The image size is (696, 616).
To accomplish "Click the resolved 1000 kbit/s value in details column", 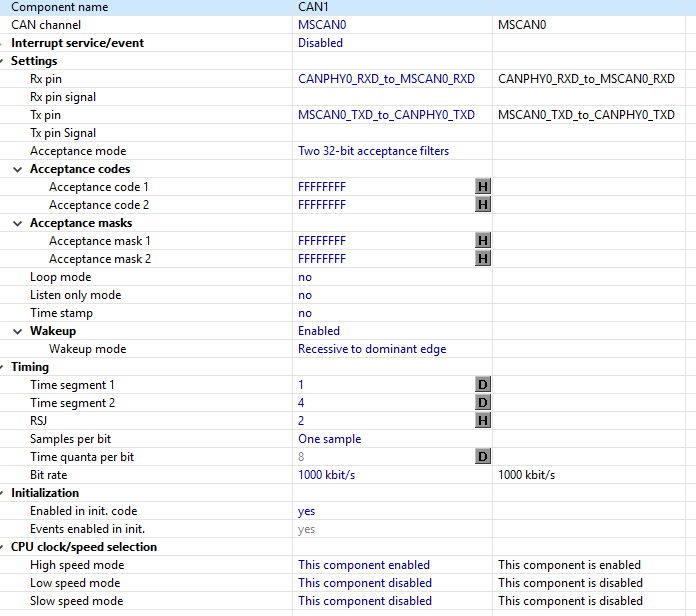I will pyautogui.click(x=526, y=475).
